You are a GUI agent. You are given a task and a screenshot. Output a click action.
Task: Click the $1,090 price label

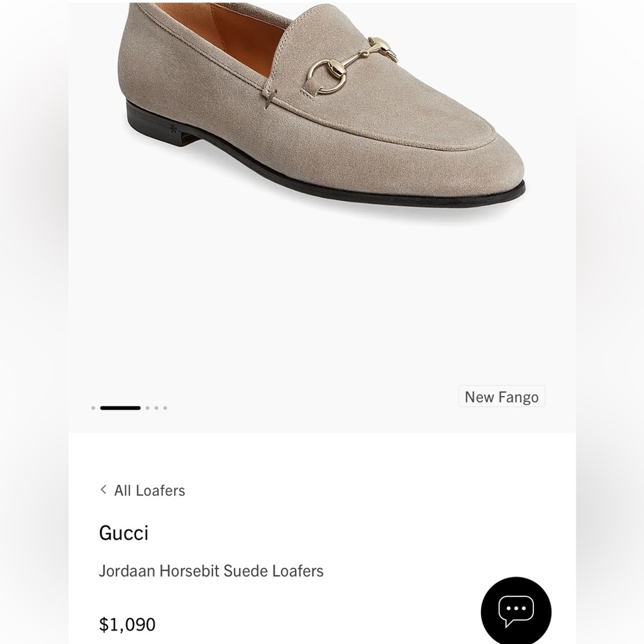click(x=127, y=623)
